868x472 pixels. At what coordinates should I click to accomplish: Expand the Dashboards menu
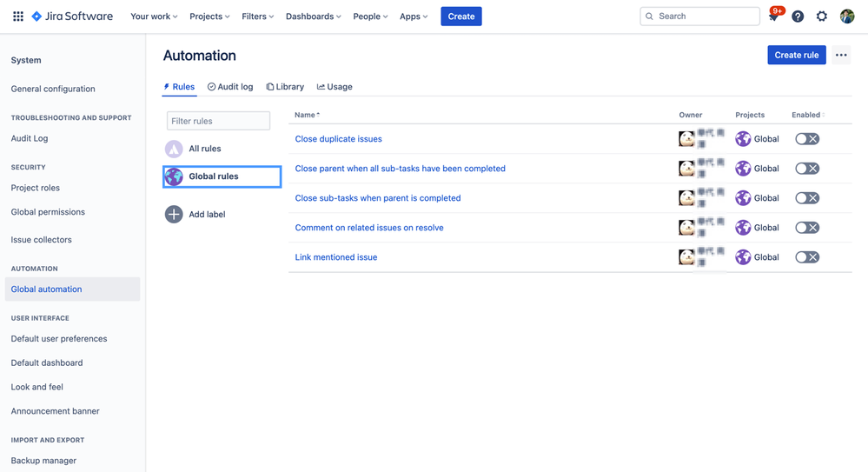tap(314, 16)
